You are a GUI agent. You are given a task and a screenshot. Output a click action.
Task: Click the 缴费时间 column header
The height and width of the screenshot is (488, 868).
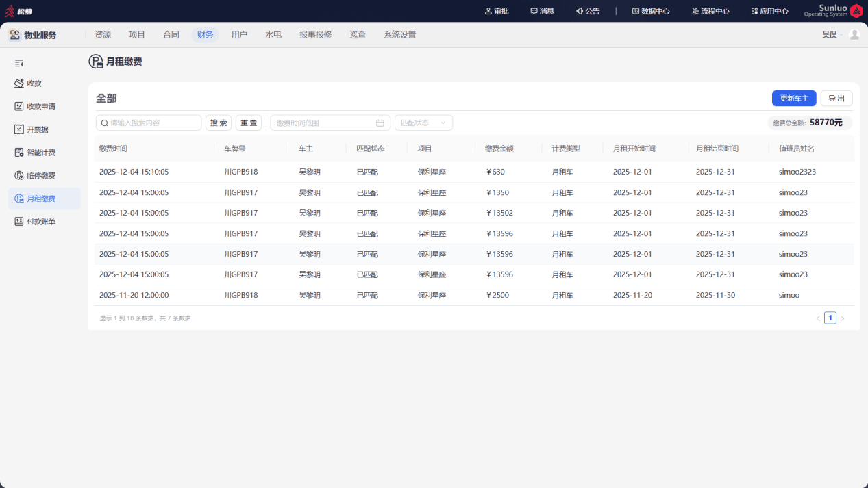click(x=113, y=149)
